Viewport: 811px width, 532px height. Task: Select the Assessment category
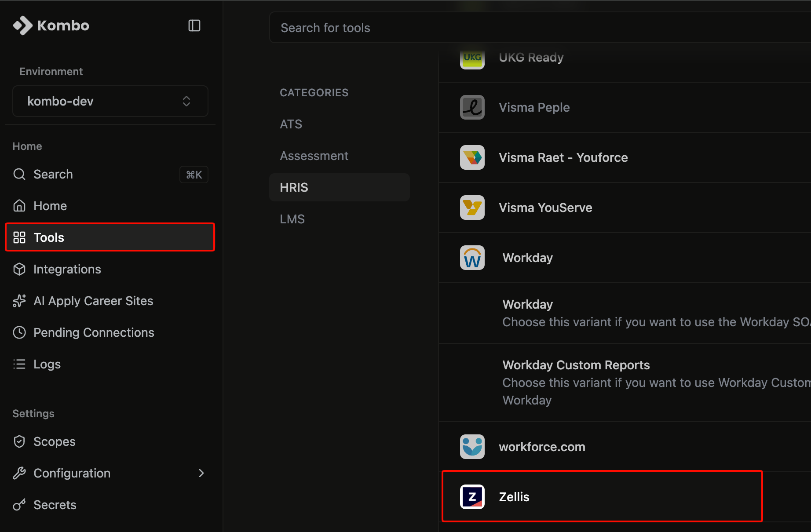coord(340,156)
